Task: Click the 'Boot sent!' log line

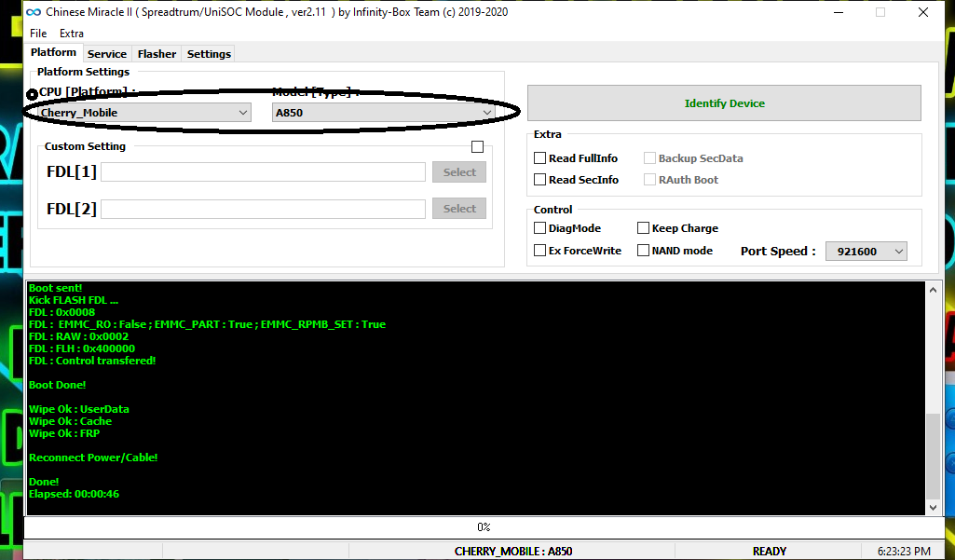Action: [55, 288]
